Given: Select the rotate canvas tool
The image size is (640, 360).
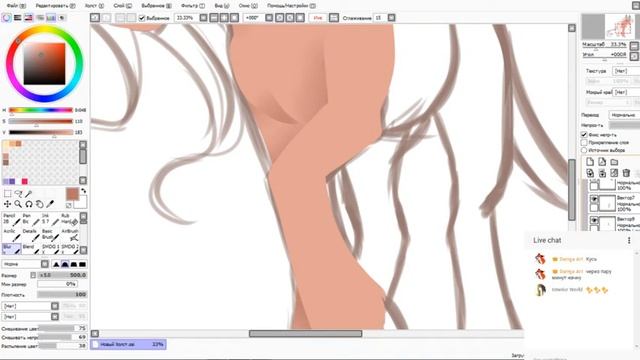Looking at the screenshot, I should 29,204.
